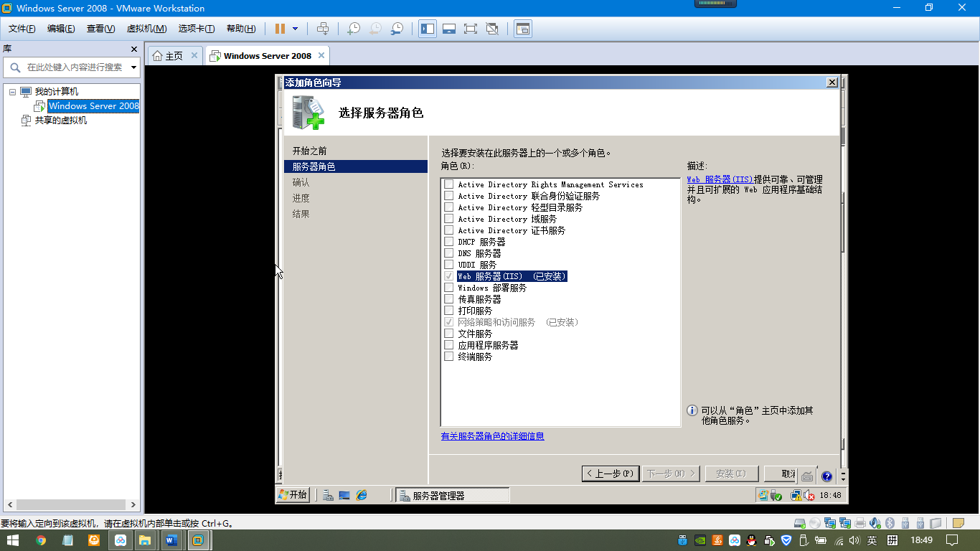The image size is (980, 551).
Task: Enable the DNS 服务器 role checkbox
Action: [449, 253]
